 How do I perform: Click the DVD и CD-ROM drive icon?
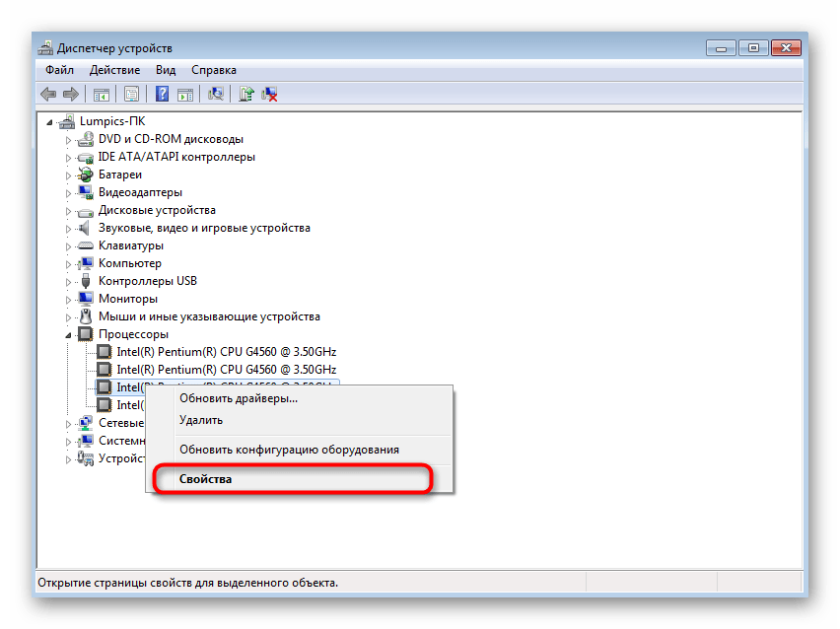point(85,139)
